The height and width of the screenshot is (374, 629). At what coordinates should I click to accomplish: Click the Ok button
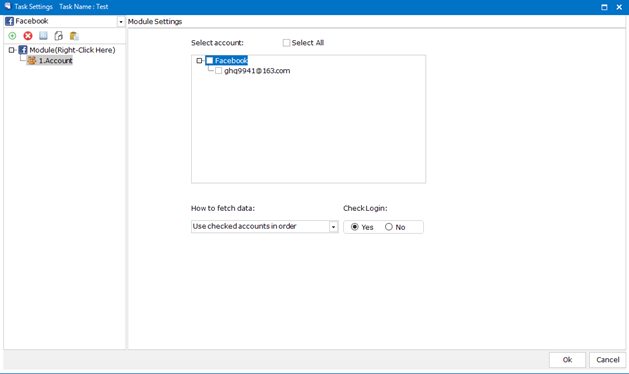pos(567,360)
